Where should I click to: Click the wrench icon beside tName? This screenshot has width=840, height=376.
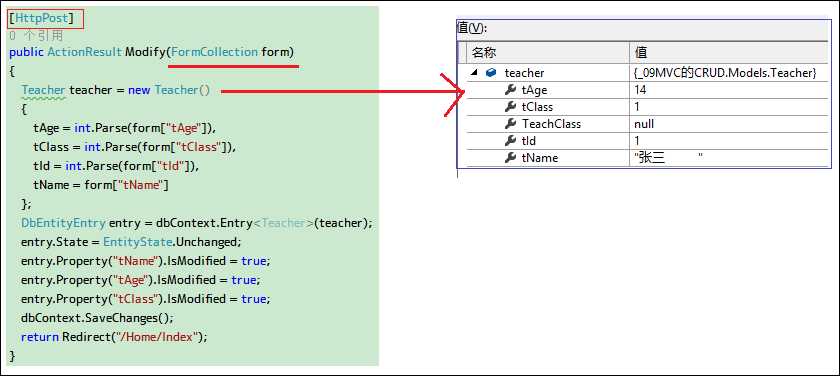point(510,158)
